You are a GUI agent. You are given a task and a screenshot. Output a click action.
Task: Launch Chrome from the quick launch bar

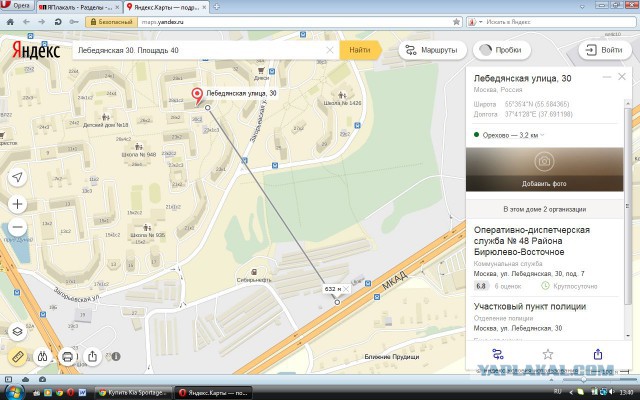[x=59, y=393]
